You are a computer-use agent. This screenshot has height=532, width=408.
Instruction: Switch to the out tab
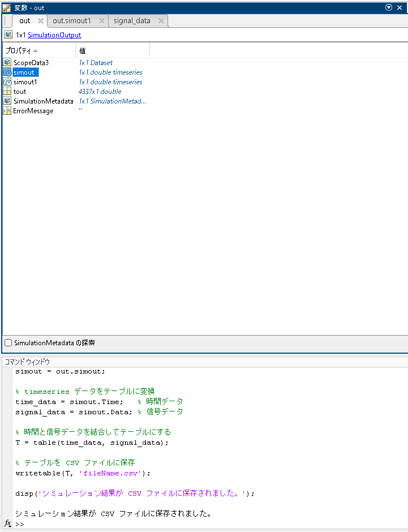[25, 21]
